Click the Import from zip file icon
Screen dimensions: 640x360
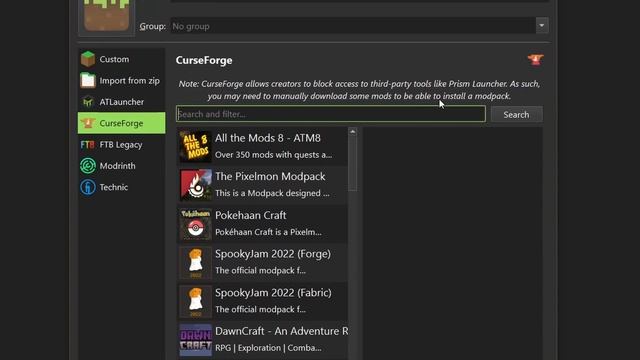[x=88, y=80]
